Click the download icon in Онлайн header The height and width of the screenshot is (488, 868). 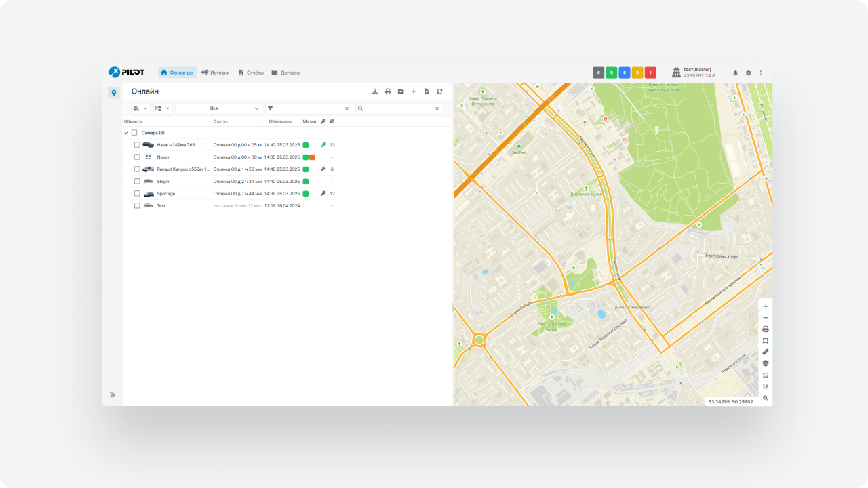(x=375, y=91)
